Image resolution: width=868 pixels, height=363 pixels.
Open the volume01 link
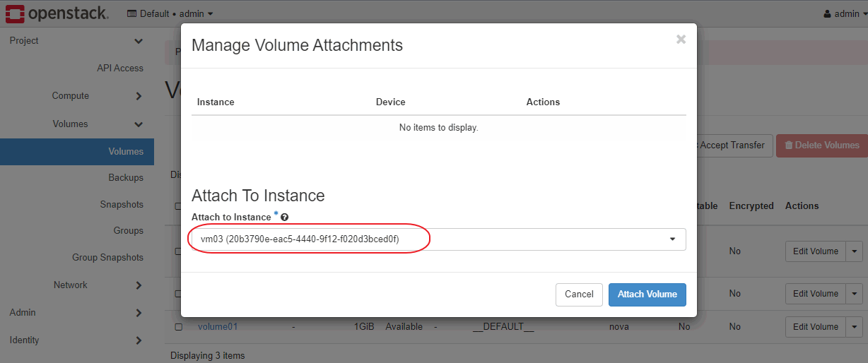(x=218, y=327)
